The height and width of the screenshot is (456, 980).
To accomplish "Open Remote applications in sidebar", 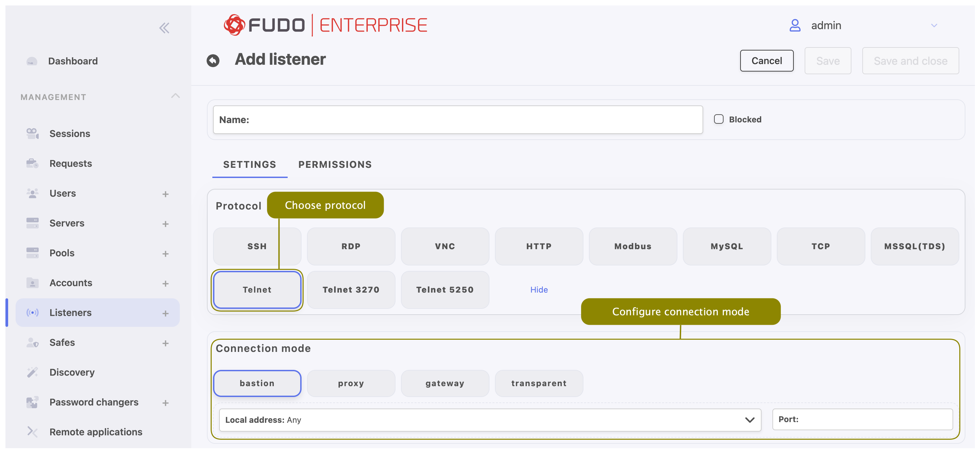I will pyautogui.click(x=95, y=432).
